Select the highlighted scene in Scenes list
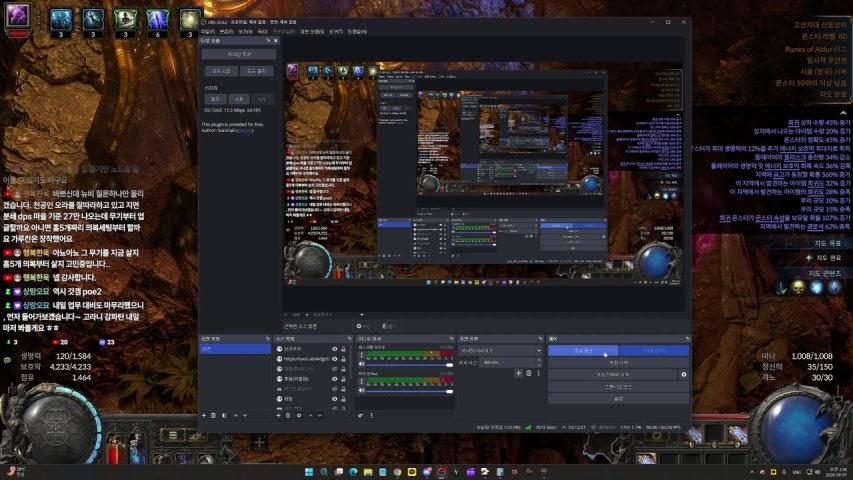 tap(236, 349)
